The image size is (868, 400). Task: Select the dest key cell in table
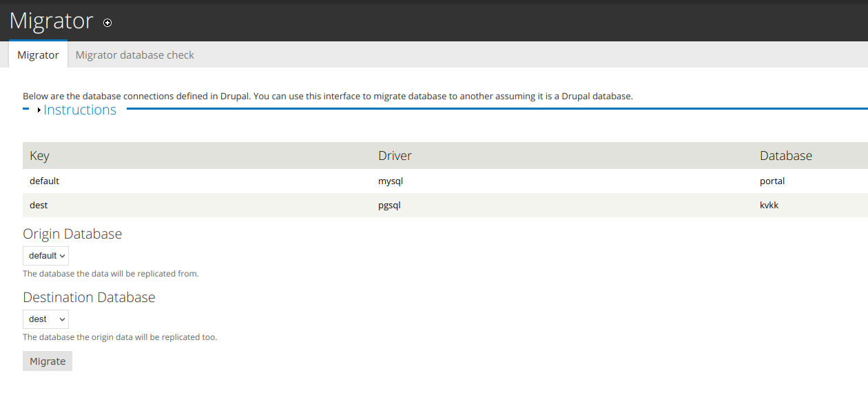(x=39, y=206)
